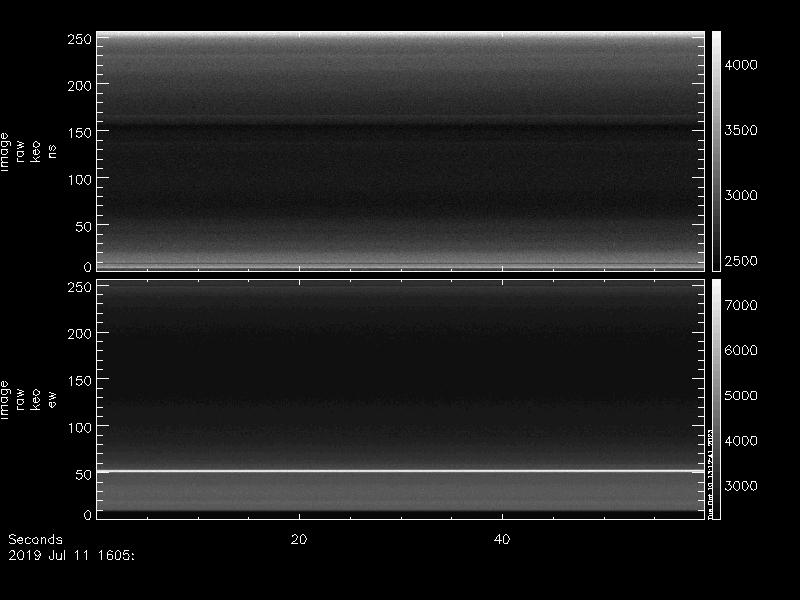Screen dimensions: 800x600
Task: Click the '3000' label on ns color bar
Action: point(741,195)
